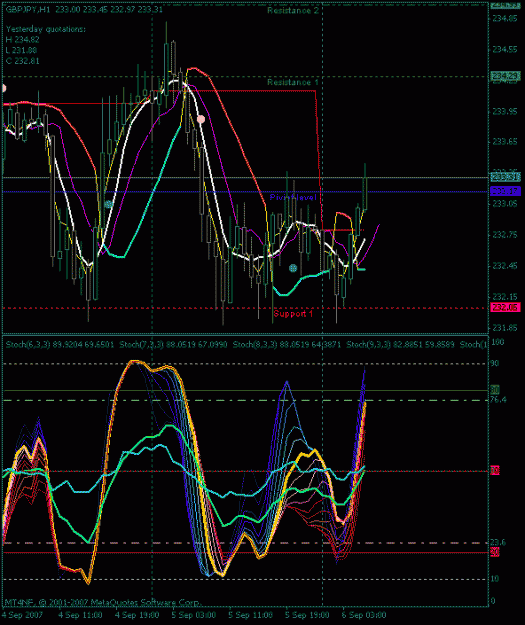Screen dimensions: 525x625
Task: Click the 234.85 price axis label
Action: coord(505,18)
